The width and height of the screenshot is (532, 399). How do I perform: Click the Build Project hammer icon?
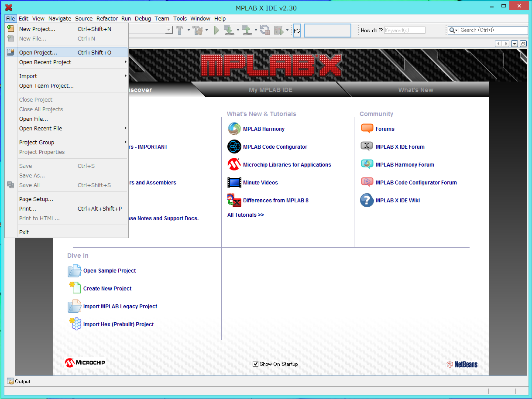(179, 30)
